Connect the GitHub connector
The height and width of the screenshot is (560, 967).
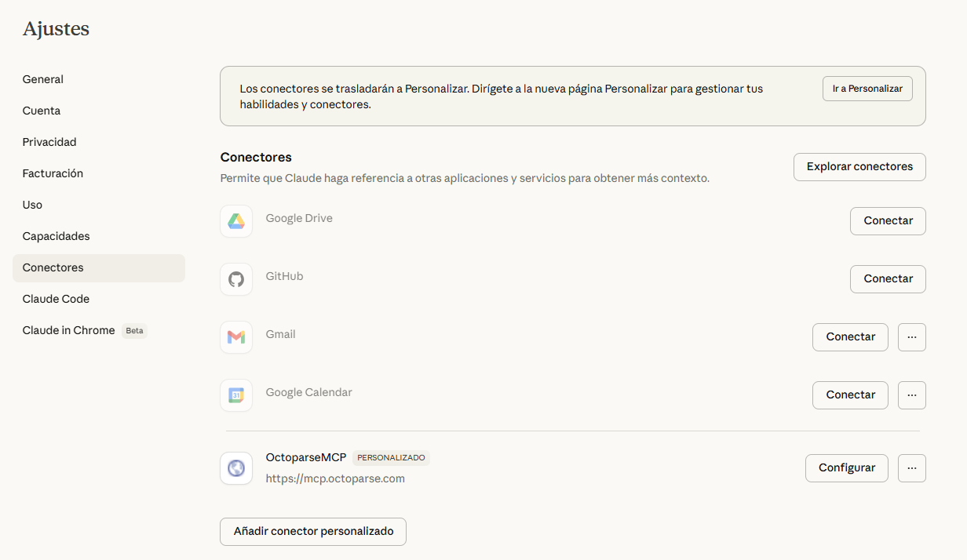click(888, 279)
